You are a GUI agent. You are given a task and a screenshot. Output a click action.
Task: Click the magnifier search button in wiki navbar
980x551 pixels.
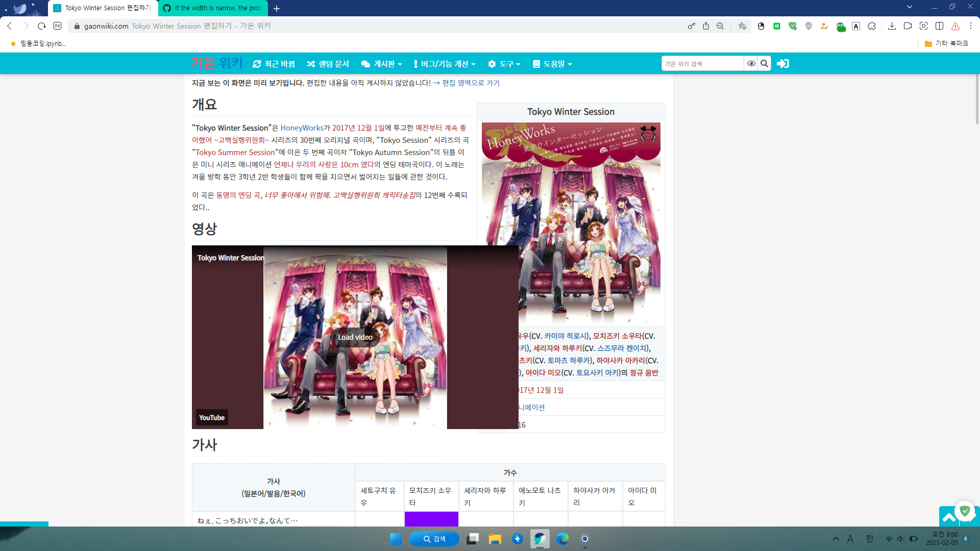[x=764, y=64]
